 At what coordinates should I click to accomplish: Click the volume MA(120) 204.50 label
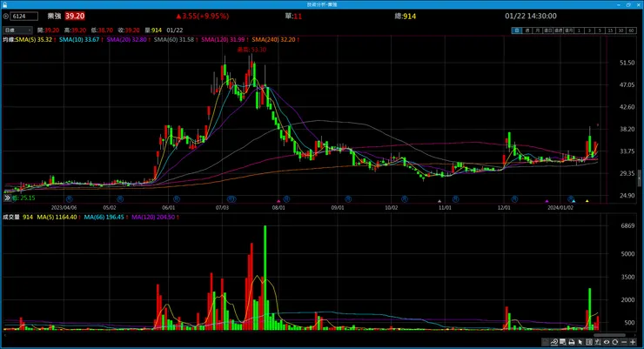153,217
